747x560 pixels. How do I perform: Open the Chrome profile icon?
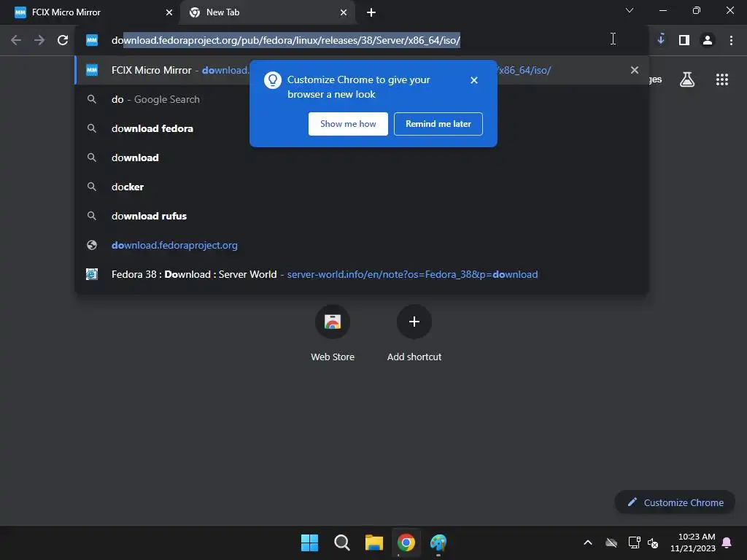click(708, 40)
